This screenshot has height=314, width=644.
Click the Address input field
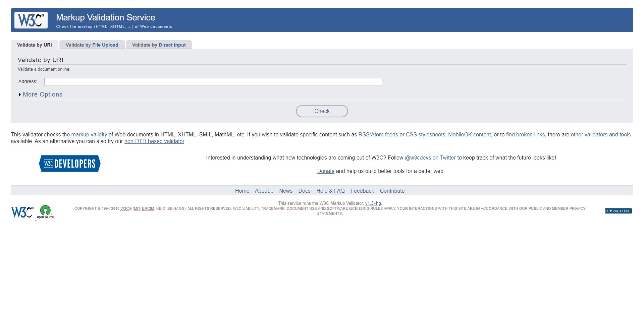(213, 82)
